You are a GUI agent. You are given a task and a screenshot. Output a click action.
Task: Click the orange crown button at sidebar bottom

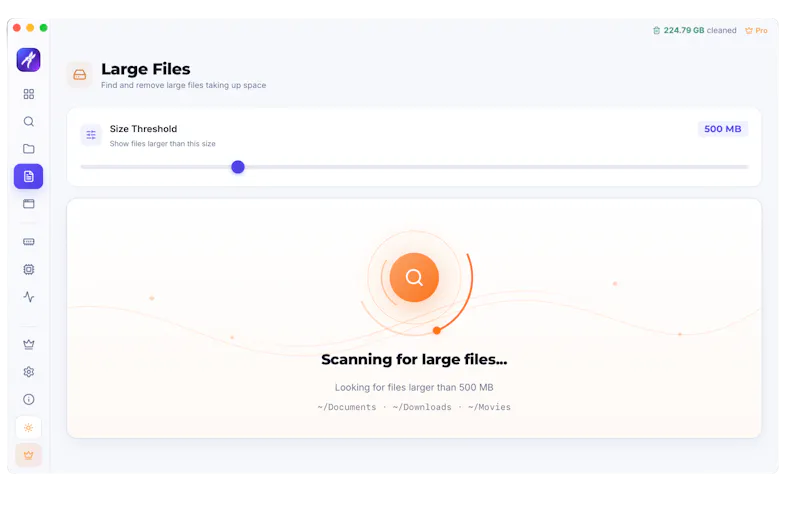(x=29, y=455)
